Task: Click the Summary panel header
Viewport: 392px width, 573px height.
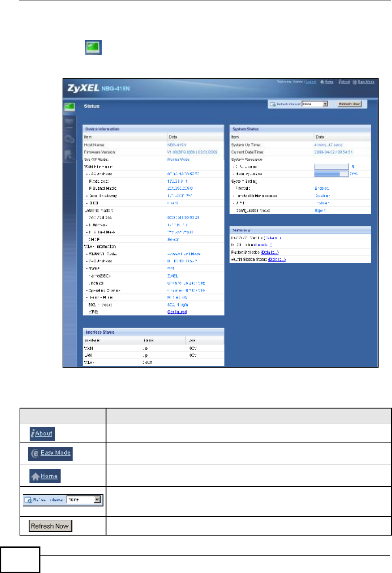Action: pos(300,230)
